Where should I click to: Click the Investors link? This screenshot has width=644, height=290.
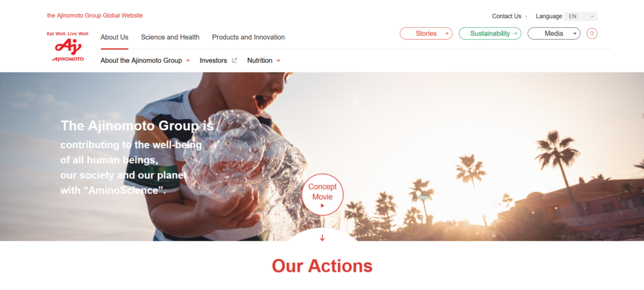(x=213, y=60)
